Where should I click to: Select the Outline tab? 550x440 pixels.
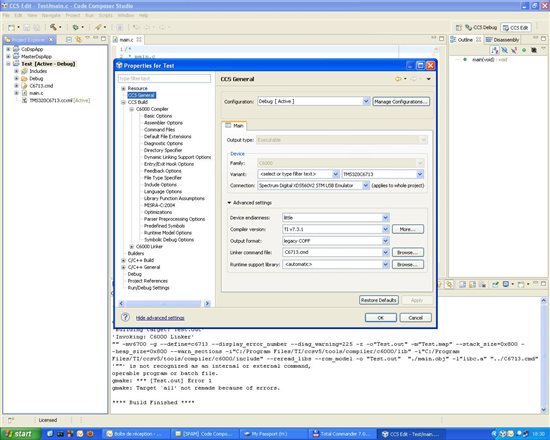click(x=465, y=40)
